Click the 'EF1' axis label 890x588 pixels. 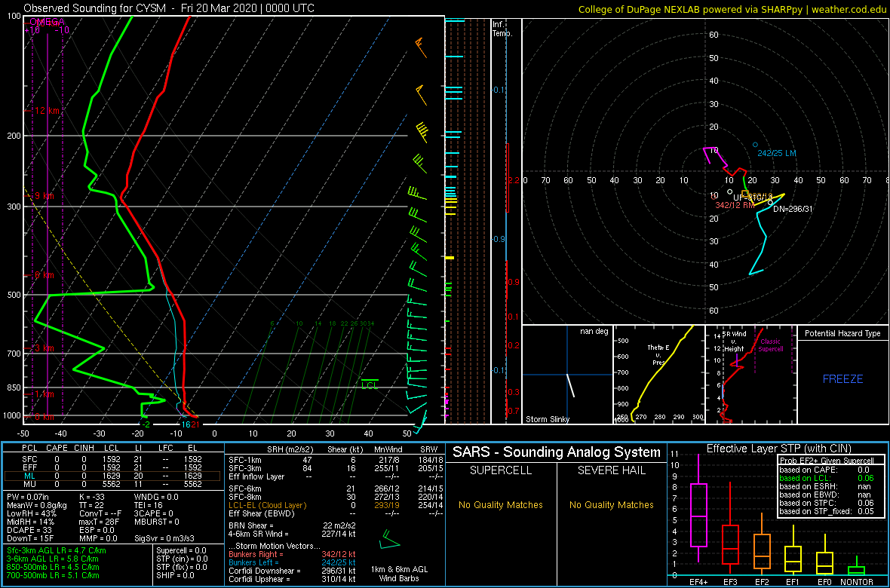[x=793, y=581]
